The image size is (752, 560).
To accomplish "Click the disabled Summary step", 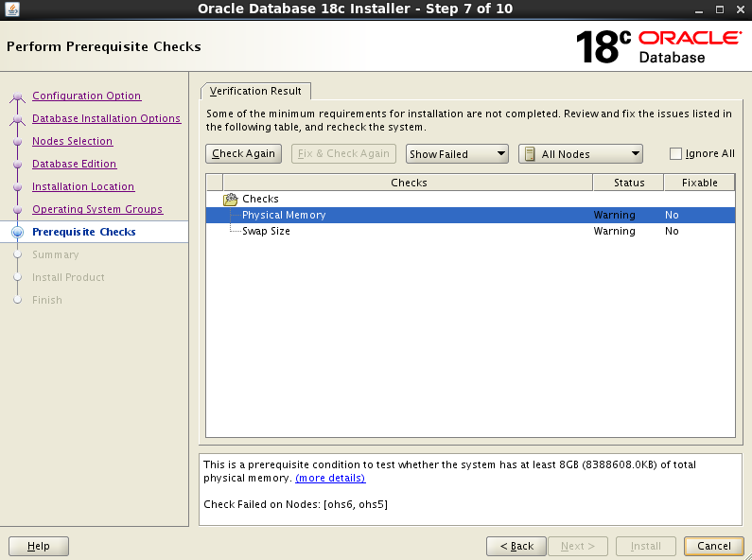I will coord(56,254).
